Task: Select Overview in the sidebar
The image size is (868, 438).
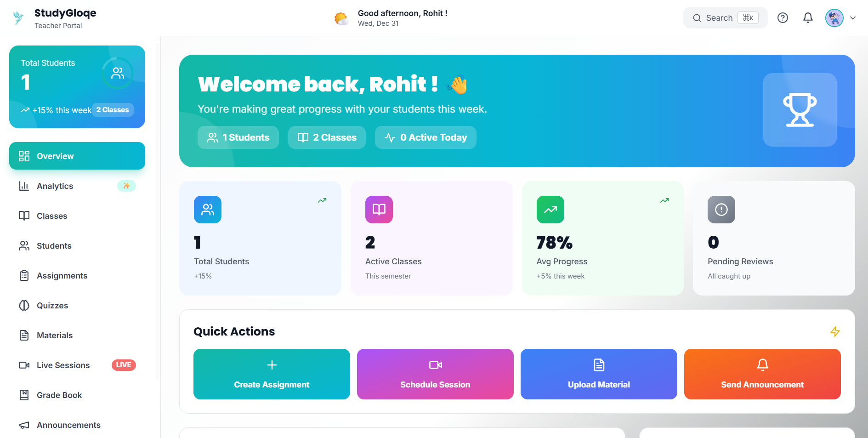Action: coord(77,156)
